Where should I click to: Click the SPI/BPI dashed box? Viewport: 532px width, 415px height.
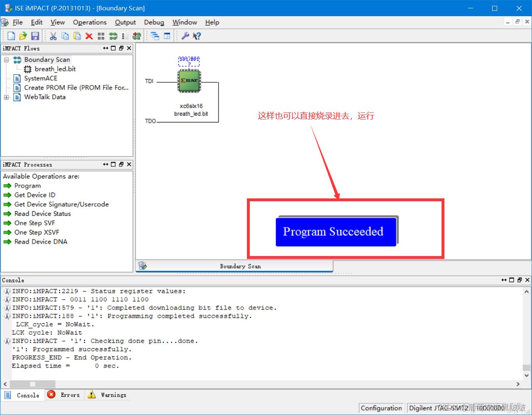[189, 61]
